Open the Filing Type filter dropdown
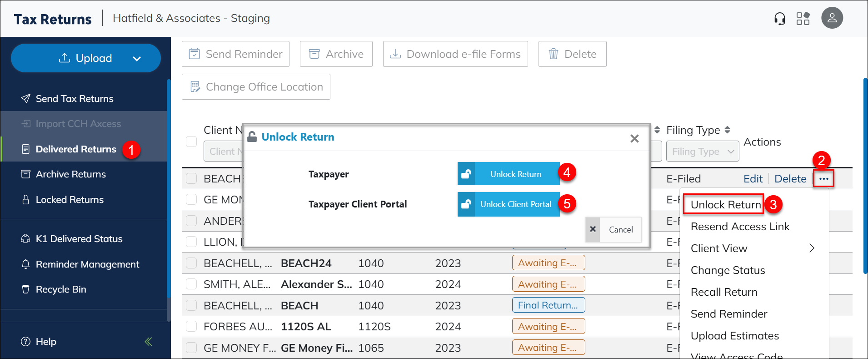The image size is (868, 359). point(702,152)
